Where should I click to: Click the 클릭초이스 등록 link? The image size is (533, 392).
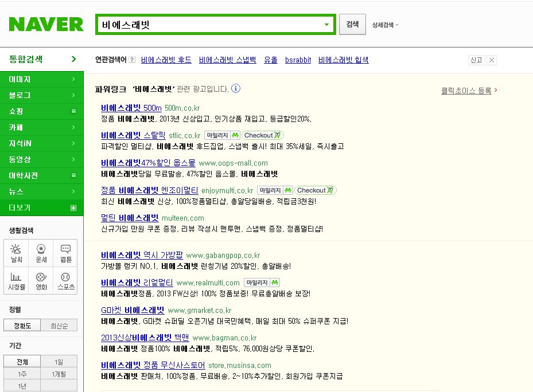[x=466, y=91]
